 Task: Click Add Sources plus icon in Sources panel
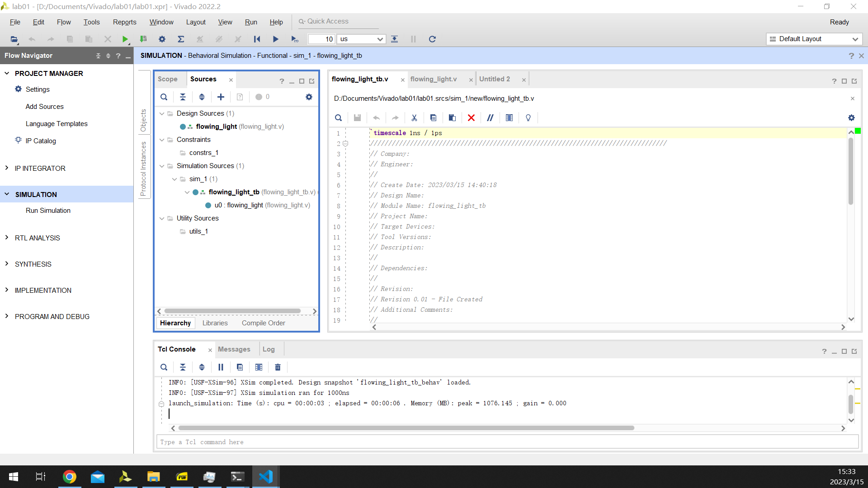[221, 97]
